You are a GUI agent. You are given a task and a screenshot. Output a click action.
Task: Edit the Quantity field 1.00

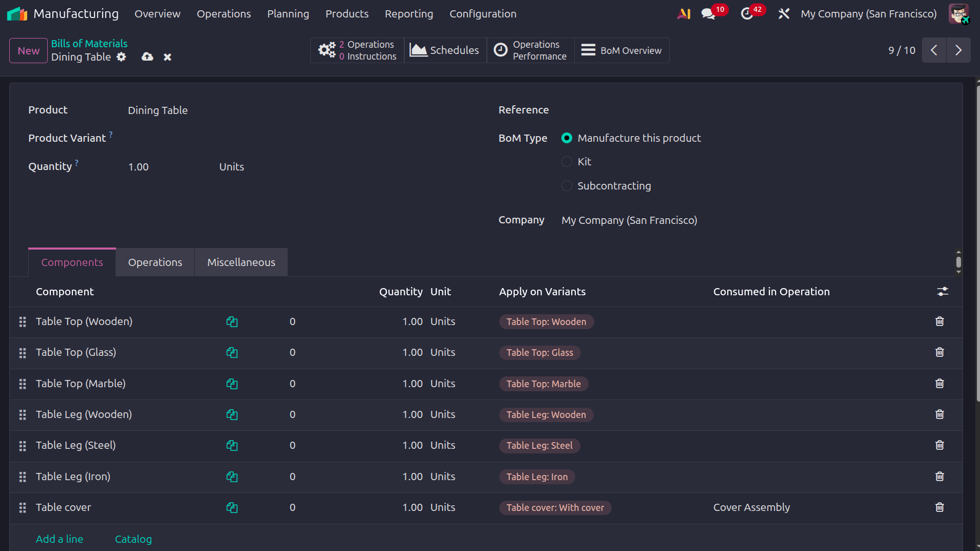[169, 167]
